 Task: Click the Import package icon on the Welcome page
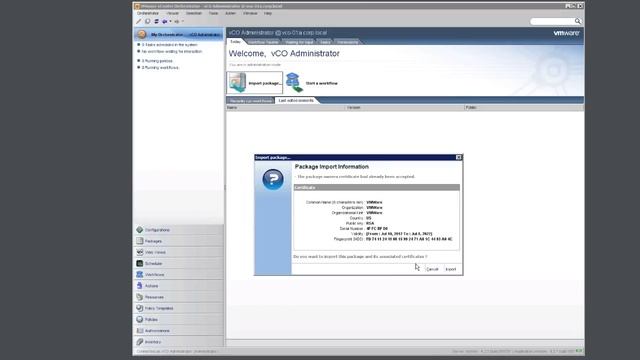tap(237, 82)
